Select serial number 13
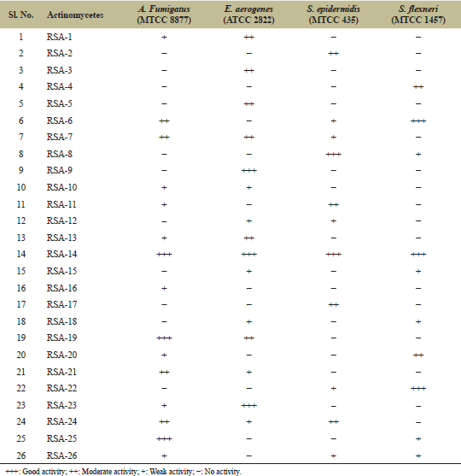The height and width of the screenshot is (476, 461). click(x=21, y=238)
